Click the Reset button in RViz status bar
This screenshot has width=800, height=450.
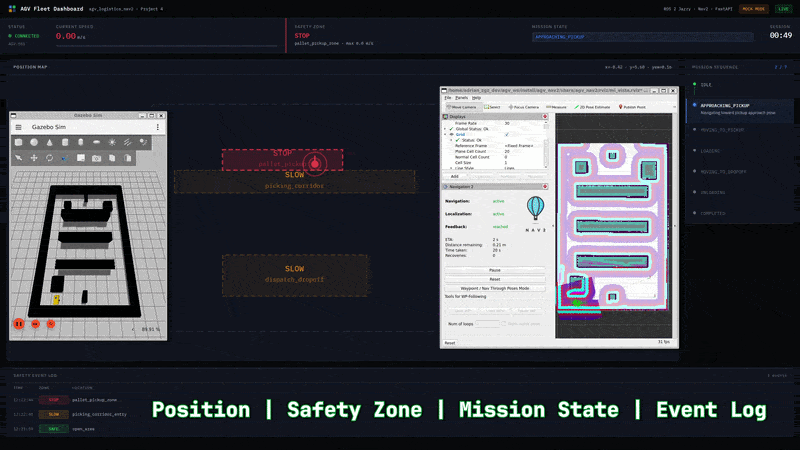pos(449,343)
